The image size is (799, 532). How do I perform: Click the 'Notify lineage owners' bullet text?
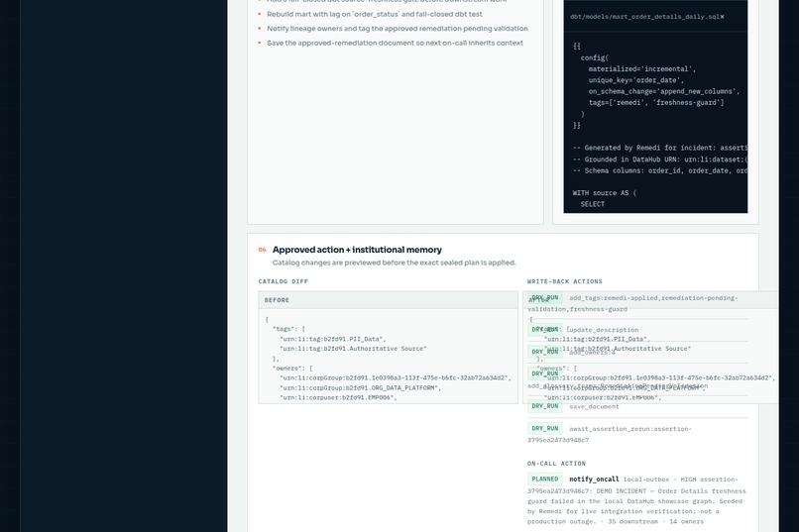pos(397,29)
